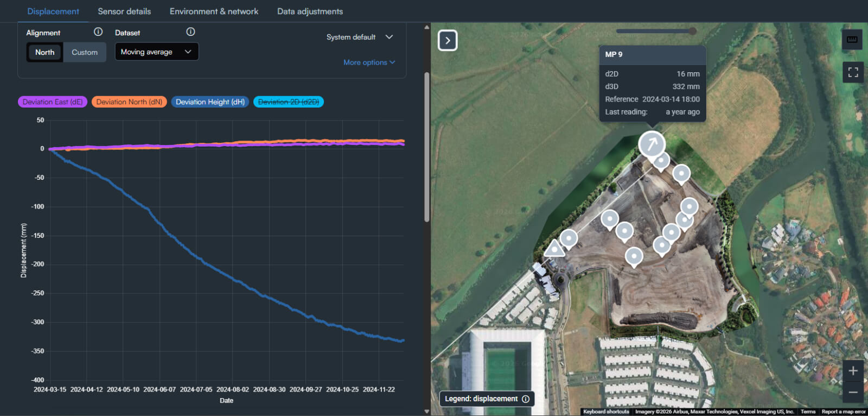Click the scrollbar down arrow
868x416 pixels.
click(x=427, y=412)
